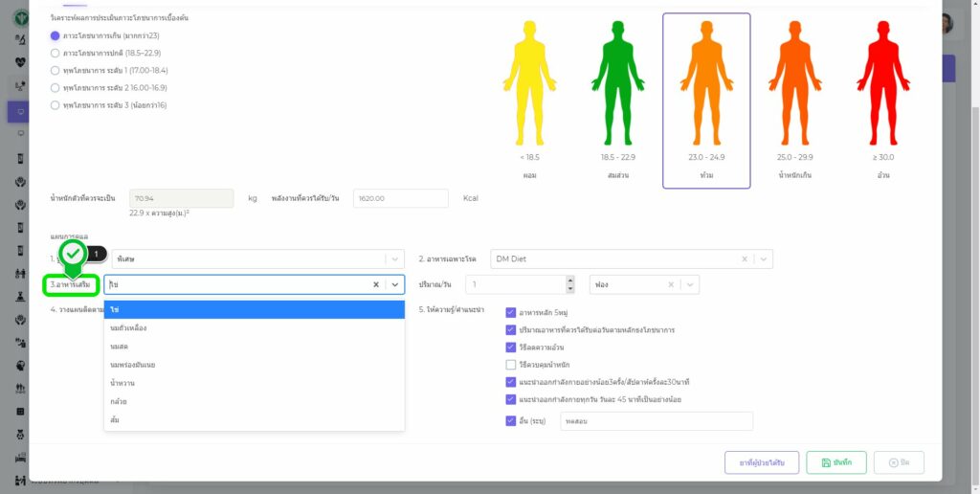Select radio ทุพโภชนาการ ระดับ 1 (17.00-18.4)
The height and width of the screenshot is (494, 980).
click(56, 70)
